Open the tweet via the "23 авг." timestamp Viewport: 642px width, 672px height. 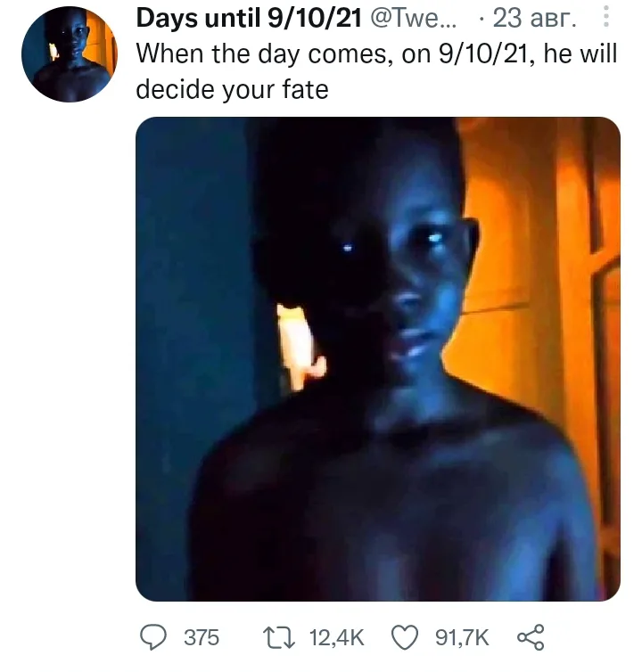(x=534, y=19)
